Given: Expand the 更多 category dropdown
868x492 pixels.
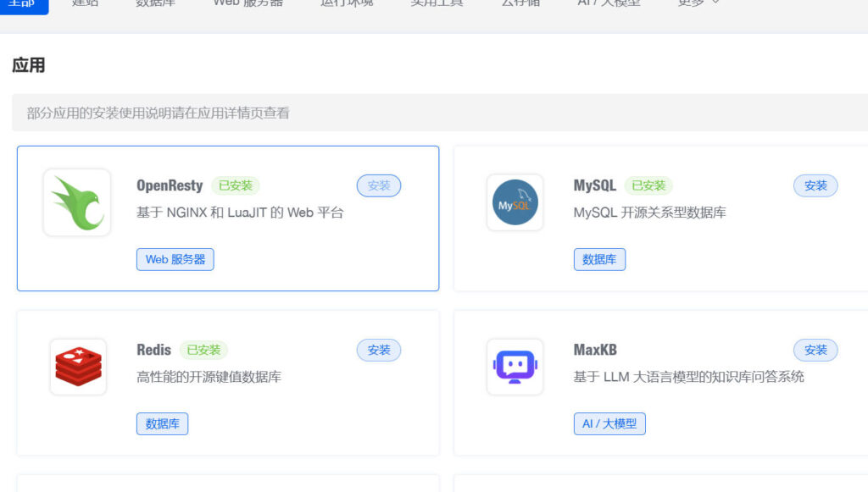Looking at the screenshot, I should [698, 3].
